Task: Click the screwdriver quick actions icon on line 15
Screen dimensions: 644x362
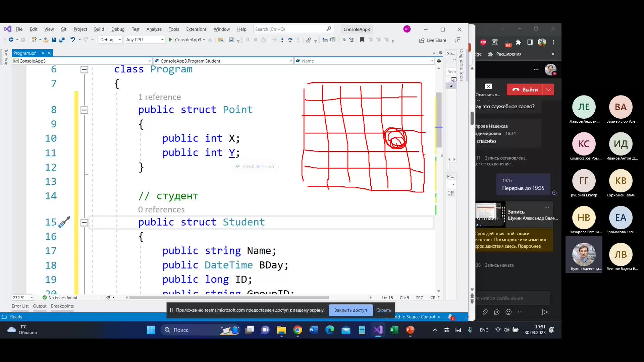Action: tap(64, 222)
